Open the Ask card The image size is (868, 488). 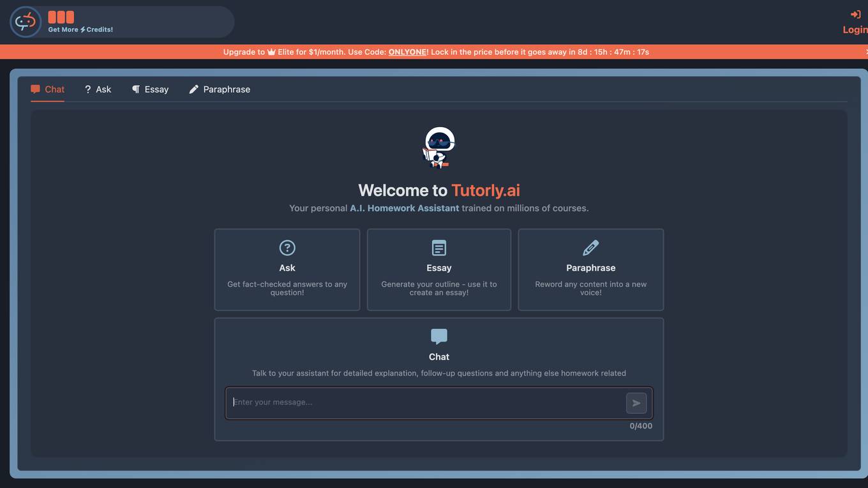[287, 270]
